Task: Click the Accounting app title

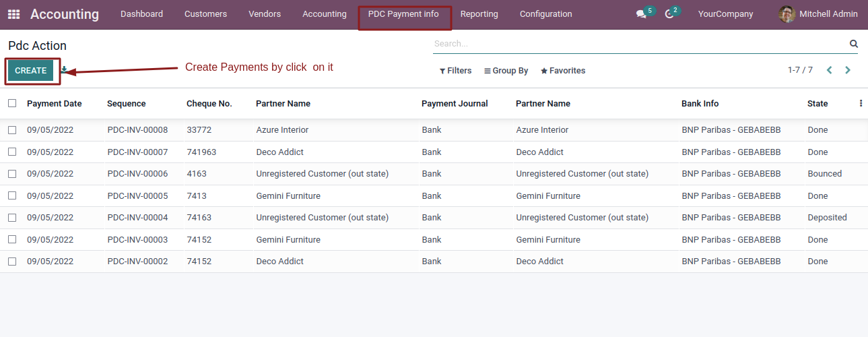Action: coord(65,14)
